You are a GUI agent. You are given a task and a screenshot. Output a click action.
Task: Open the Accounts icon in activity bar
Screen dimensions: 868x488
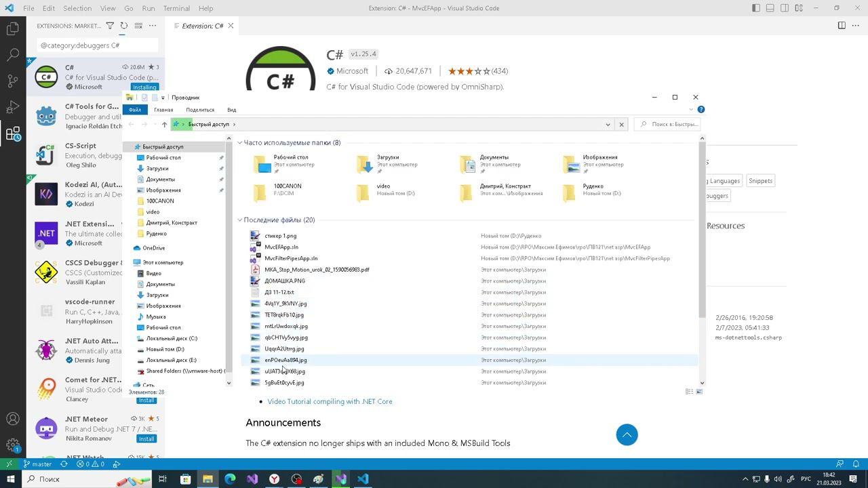[13, 419]
